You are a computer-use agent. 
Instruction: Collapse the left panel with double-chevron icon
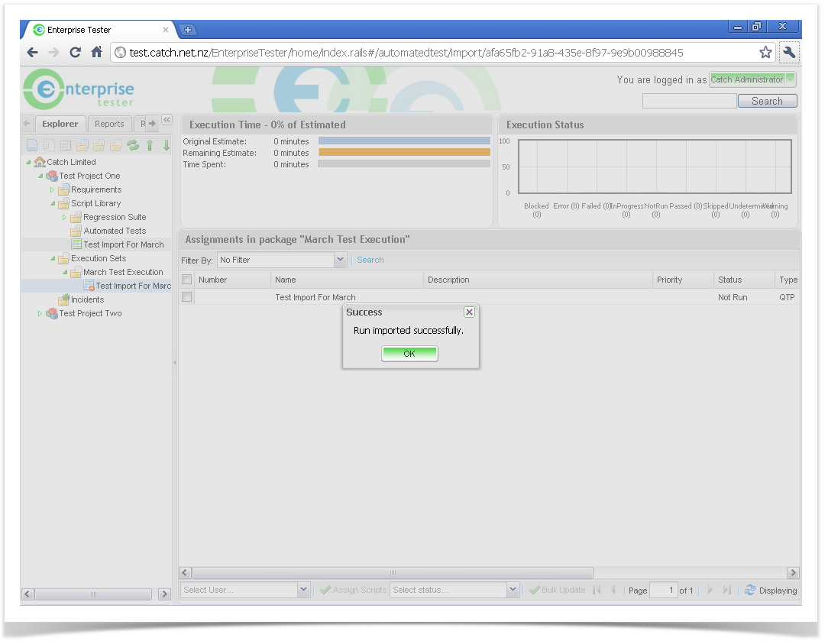pyautogui.click(x=167, y=120)
